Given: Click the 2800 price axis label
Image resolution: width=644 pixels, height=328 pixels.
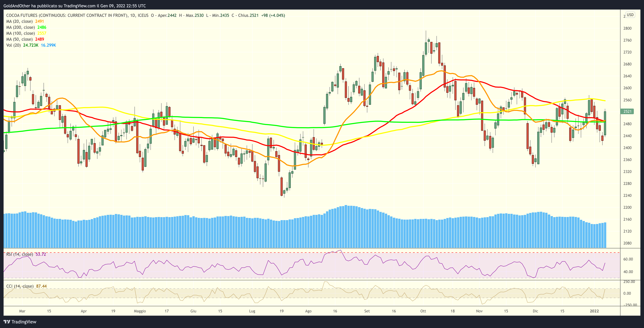Looking at the screenshot, I should click(x=627, y=28).
